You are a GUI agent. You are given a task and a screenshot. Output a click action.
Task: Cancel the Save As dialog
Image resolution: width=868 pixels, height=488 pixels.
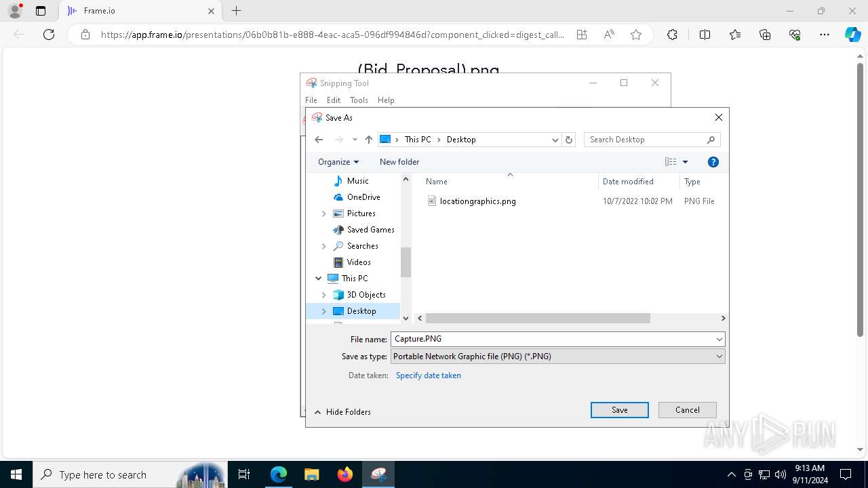[x=688, y=410]
